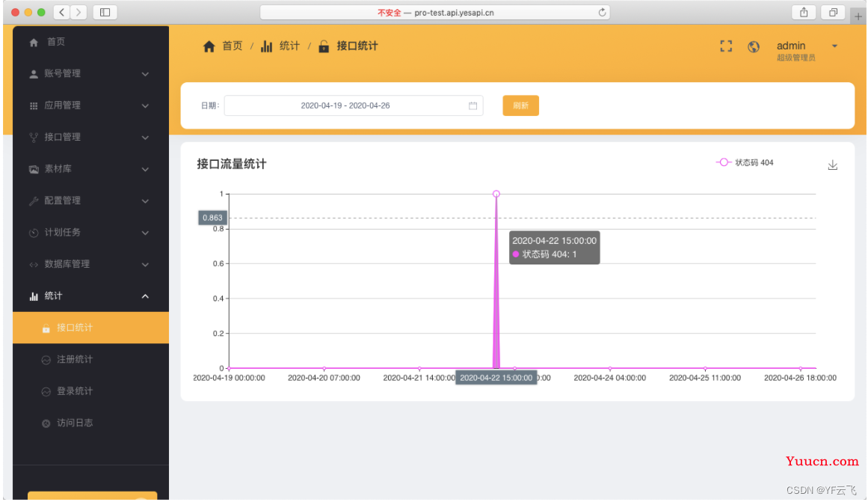Viewport: 868px width, 502px height.
Task: Click the 接口管理 branch icon
Action: 34,138
